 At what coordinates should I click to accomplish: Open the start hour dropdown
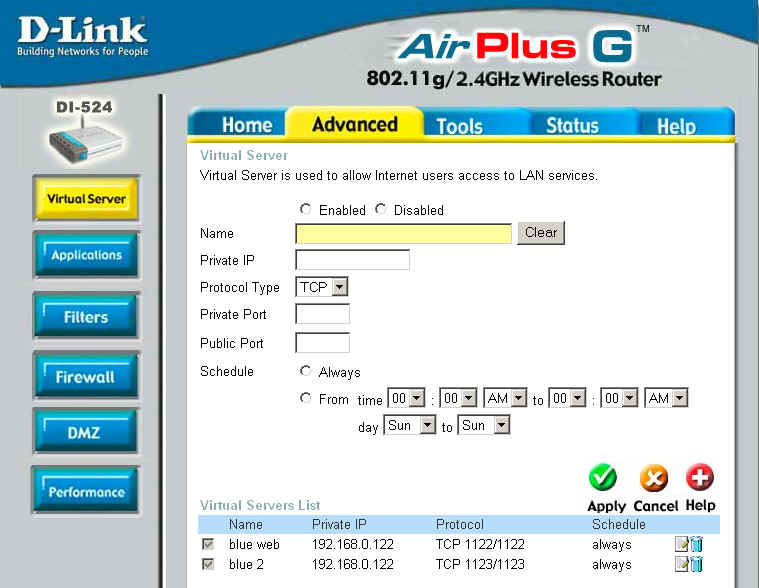pyautogui.click(x=407, y=398)
